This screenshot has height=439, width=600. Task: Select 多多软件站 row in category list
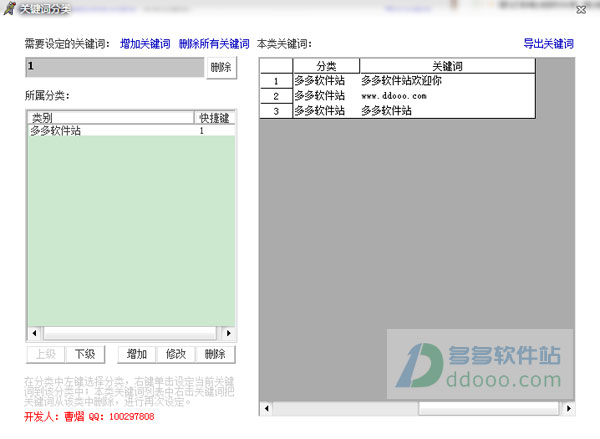click(131, 131)
